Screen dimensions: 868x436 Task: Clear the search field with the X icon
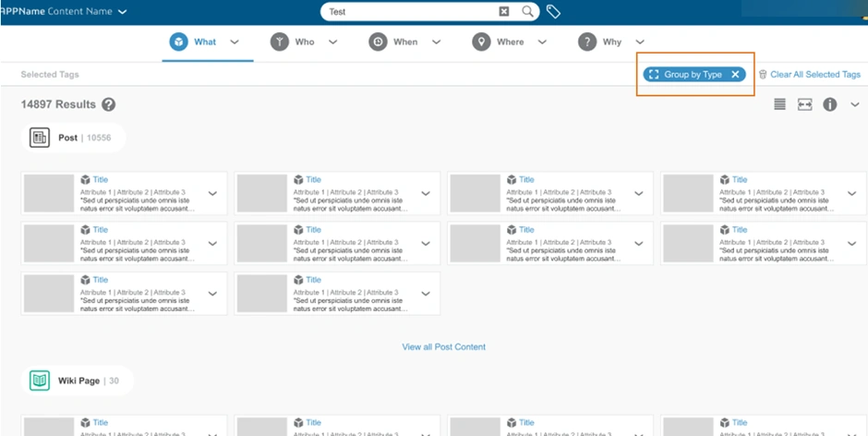504,12
